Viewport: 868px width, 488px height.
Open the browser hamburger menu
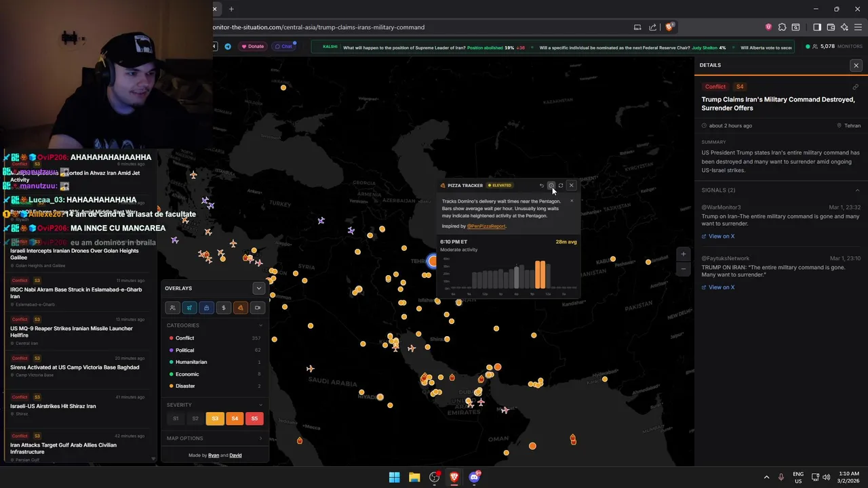pyautogui.click(x=859, y=27)
